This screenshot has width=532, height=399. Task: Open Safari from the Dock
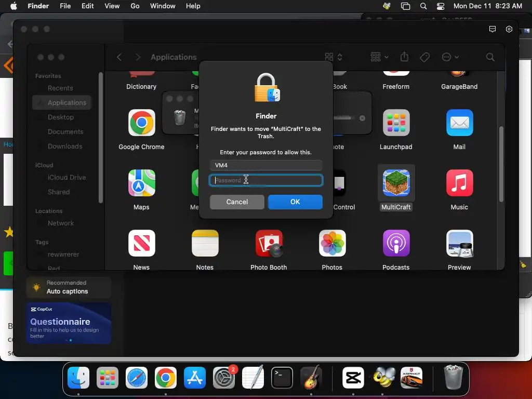tap(137, 377)
